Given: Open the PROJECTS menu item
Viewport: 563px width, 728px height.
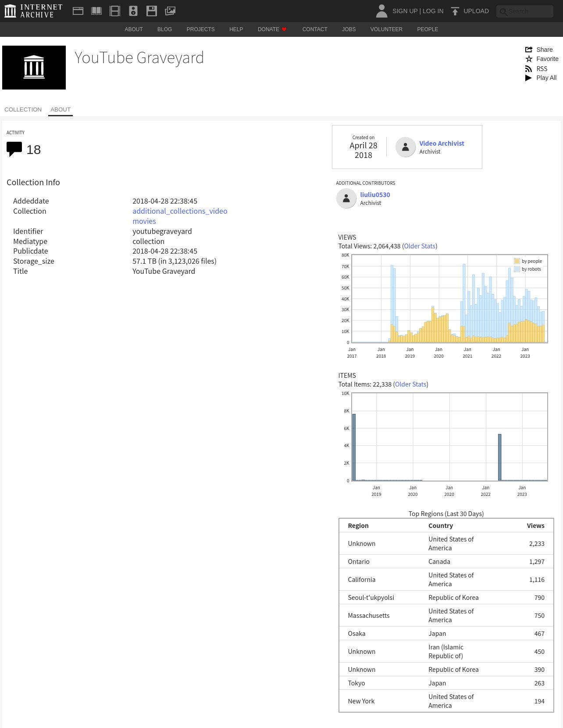Looking at the screenshot, I should [x=200, y=29].
